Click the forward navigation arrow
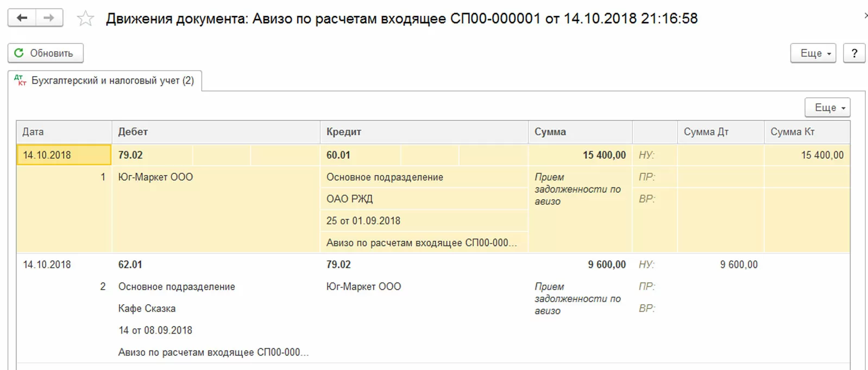The height and width of the screenshot is (370, 868). pyautogui.click(x=49, y=18)
